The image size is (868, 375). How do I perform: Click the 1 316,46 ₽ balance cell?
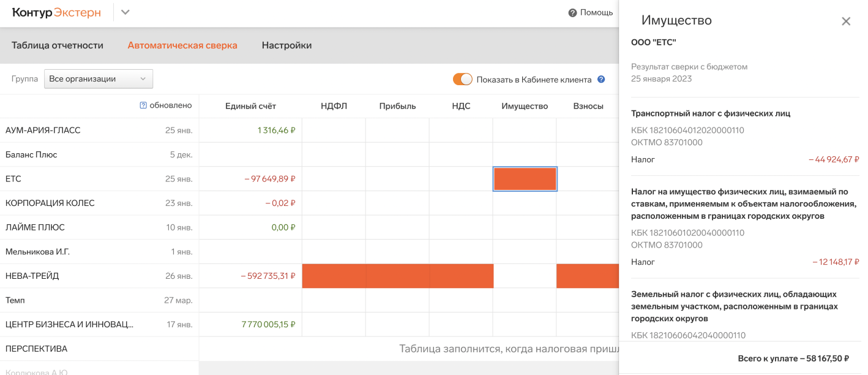250,131
